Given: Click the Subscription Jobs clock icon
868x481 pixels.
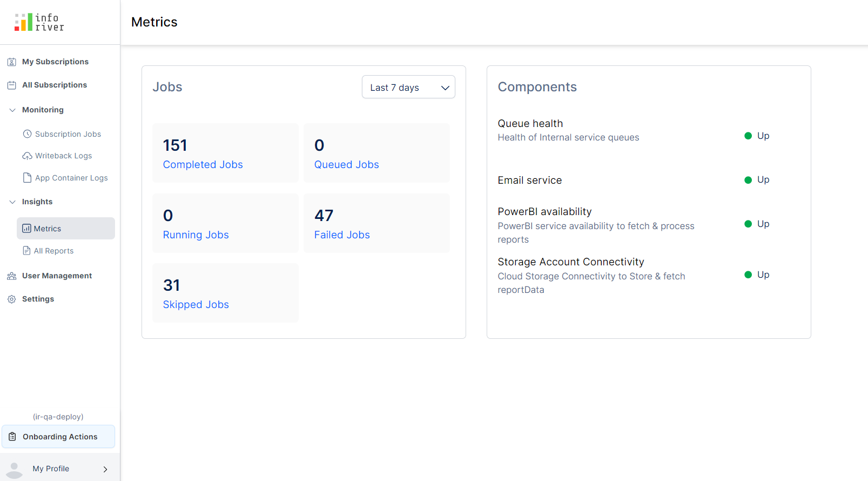Looking at the screenshot, I should [x=27, y=134].
